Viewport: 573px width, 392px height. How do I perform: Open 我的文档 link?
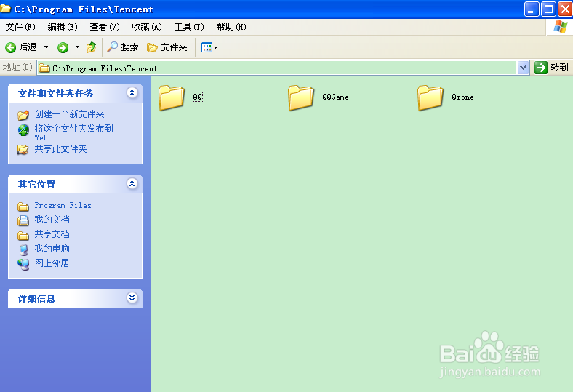tap(52, 220)
